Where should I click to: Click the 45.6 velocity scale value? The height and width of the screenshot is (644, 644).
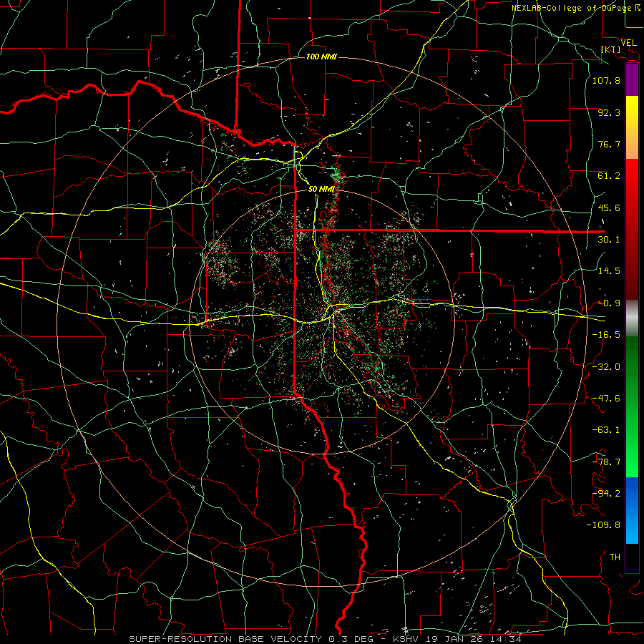pyautogui.click(x=609, y=208)
